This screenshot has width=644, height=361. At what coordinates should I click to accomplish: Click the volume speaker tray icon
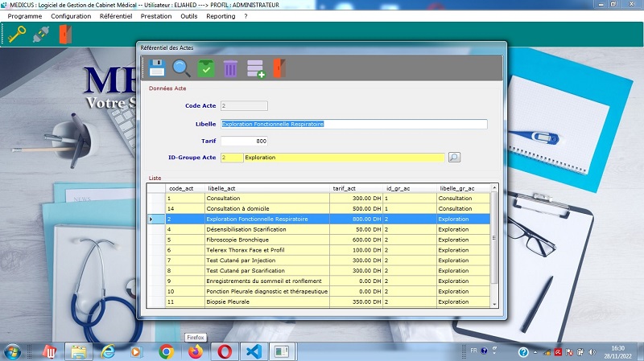pyautogui.click(x=592, y=352)
